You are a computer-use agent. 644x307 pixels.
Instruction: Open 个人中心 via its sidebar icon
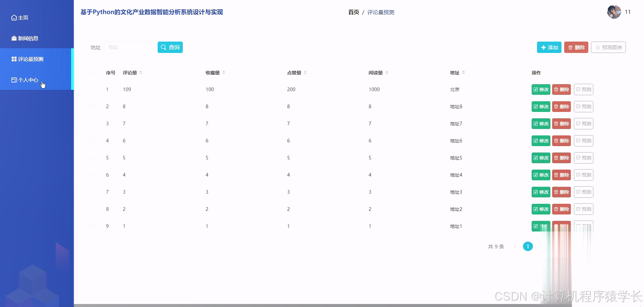point(14,80)
